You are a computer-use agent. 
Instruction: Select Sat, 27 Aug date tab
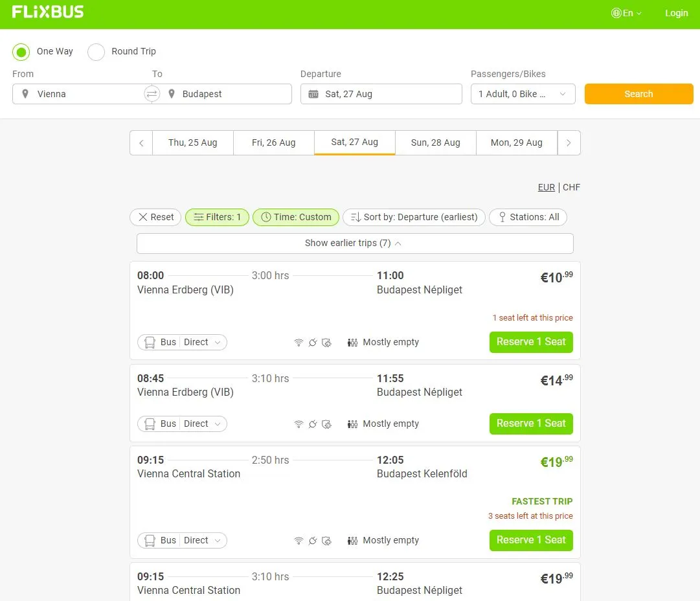(354, 142)
